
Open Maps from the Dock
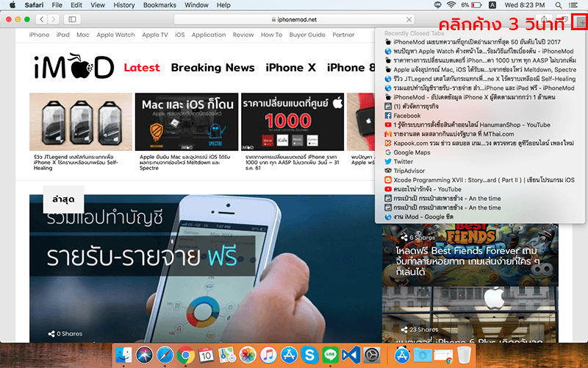coord(227,355)
